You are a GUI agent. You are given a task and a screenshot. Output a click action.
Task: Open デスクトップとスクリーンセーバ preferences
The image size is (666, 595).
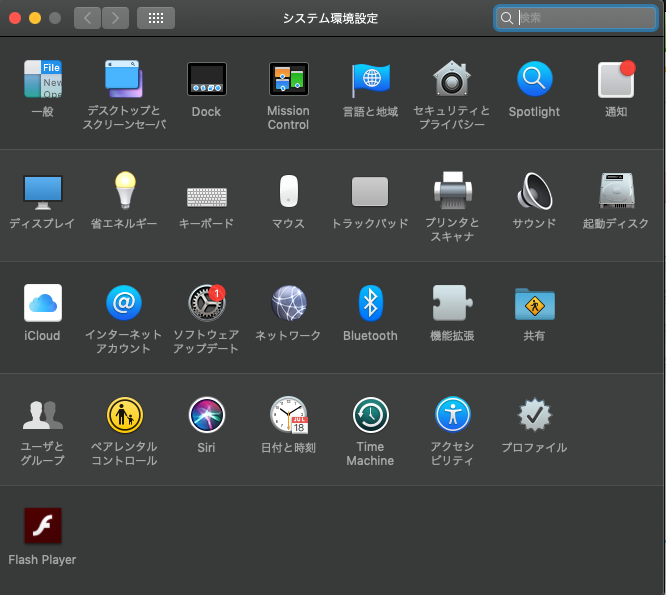124,79
